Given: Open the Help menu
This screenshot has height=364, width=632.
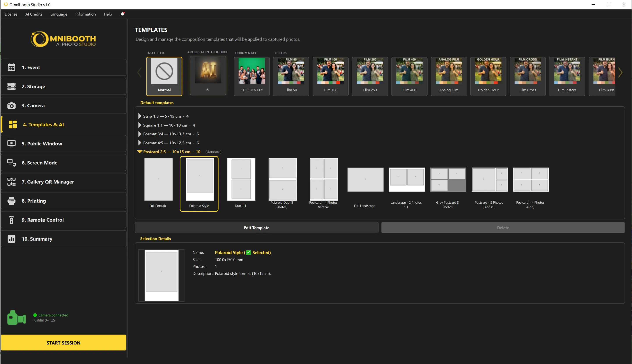Looking at the screenshot, I should pyautogui.click(x=108, y=14).
